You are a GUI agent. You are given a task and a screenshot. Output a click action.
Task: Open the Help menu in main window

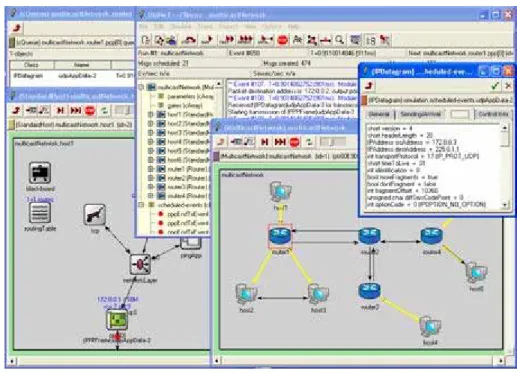tap(293, 26)
